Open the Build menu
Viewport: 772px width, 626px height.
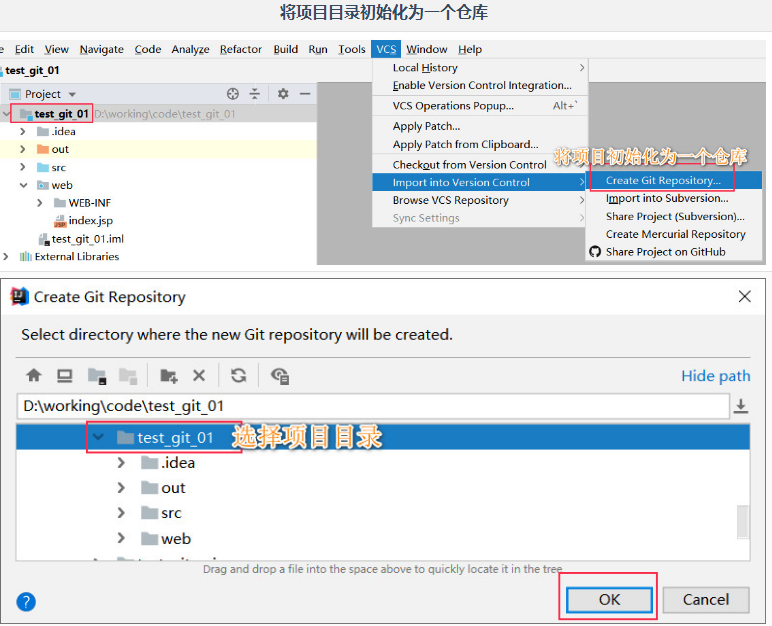(286, 49)
